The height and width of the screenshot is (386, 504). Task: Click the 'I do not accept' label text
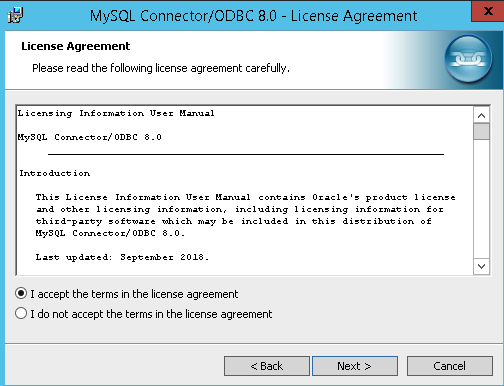(151, 314)
